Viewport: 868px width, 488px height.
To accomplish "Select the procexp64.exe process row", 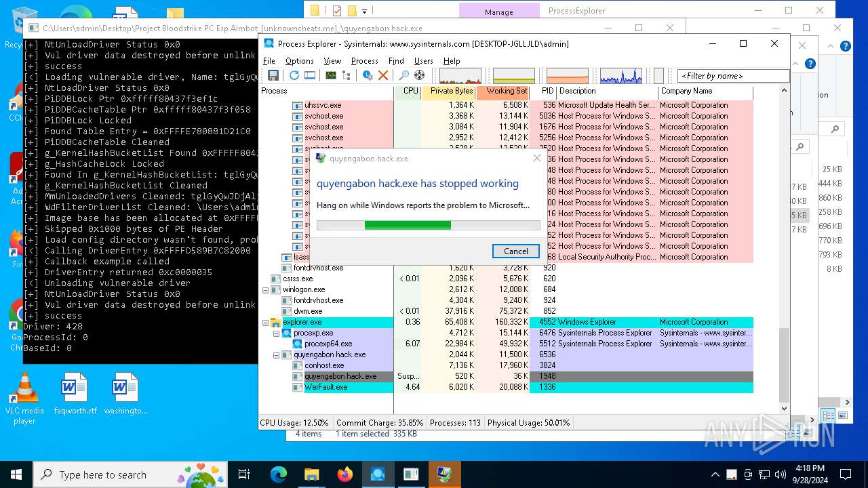I will point(507,344).
